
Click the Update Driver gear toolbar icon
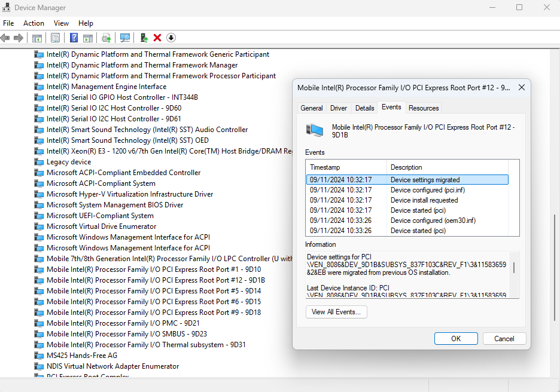[106, 38]
